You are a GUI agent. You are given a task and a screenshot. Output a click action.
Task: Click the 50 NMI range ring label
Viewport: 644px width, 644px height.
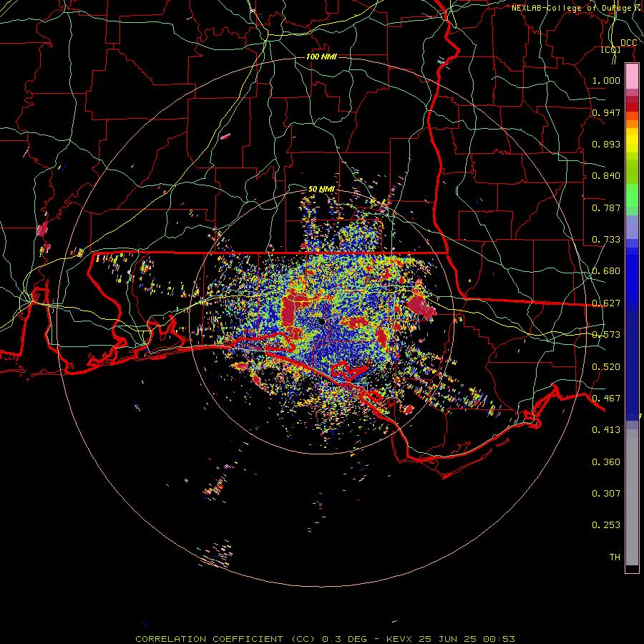pyautogui.click(x=321, y=189)
